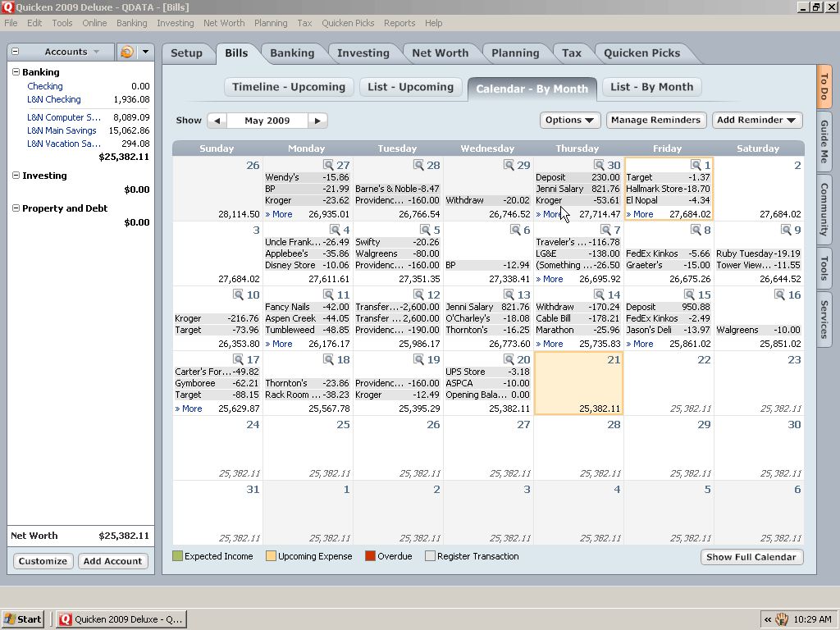
Task: Go to the next month with right arrow
Action: pos(317,121)
